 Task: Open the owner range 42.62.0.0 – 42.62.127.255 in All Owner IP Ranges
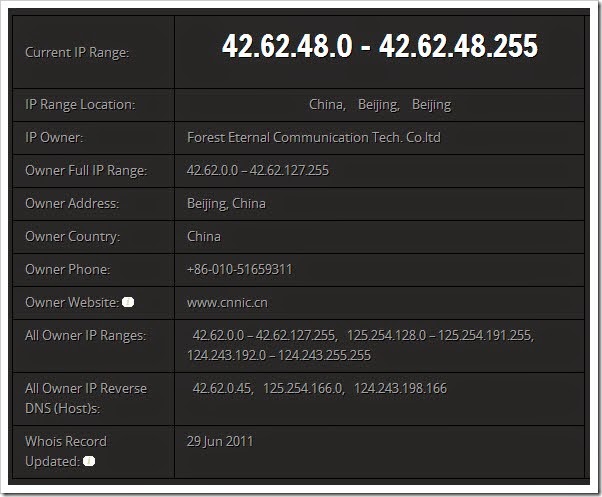click(265, 335)
